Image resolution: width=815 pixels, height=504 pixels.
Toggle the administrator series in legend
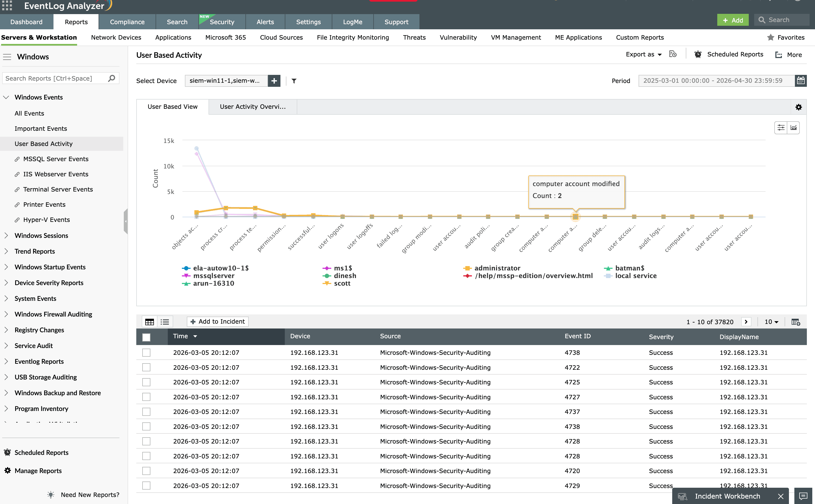pyautogui.click(x=492, y=268)
